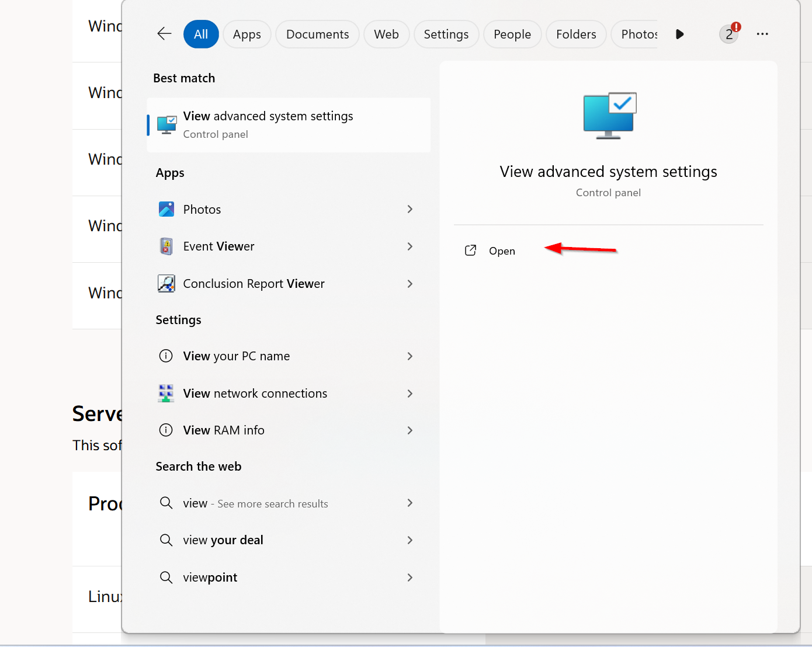Expand the Photos result chevron

pos(410,209)
